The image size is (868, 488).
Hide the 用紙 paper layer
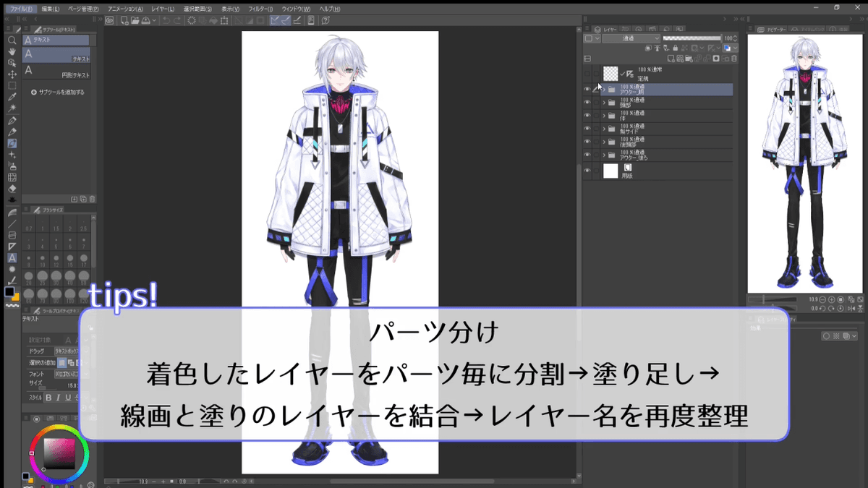[x=586, y=171]
